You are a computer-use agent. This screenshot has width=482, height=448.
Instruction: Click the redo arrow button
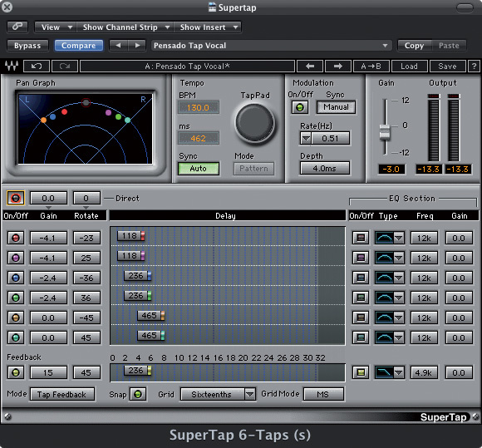[65, 66]
